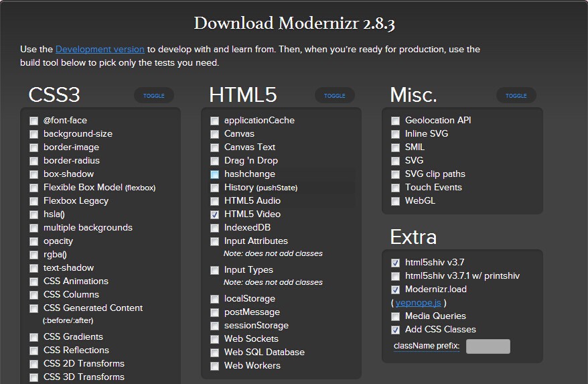Check the applicationCache checkbox
The width and height of the screenshot is (588, 384).
tap(214, 121)
